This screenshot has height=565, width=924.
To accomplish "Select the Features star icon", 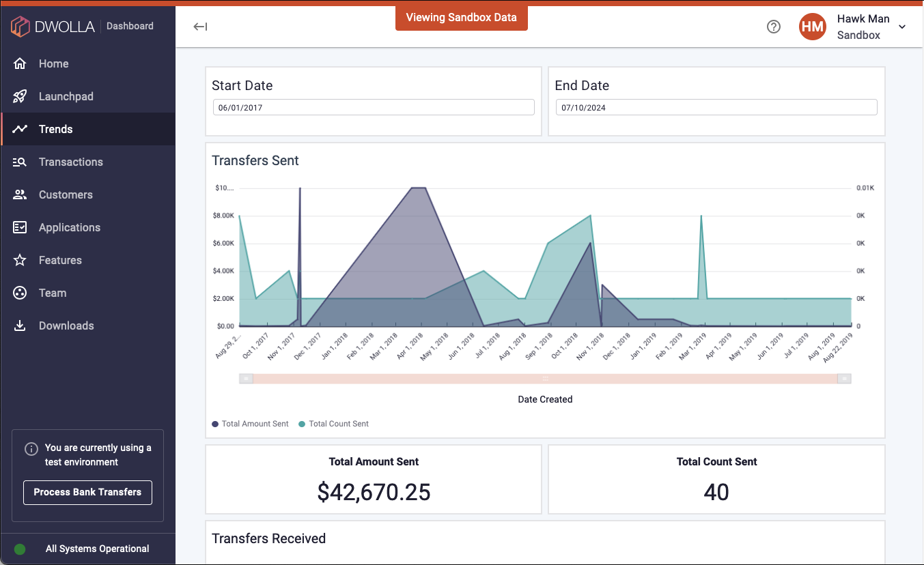I will [20, 260].
